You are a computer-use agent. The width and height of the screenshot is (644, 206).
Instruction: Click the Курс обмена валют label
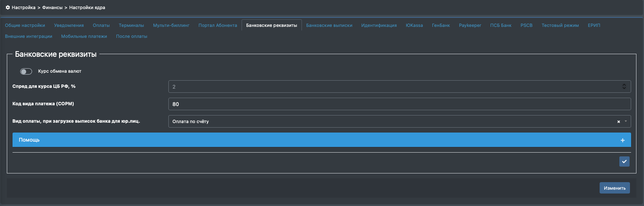pos(60,71)
